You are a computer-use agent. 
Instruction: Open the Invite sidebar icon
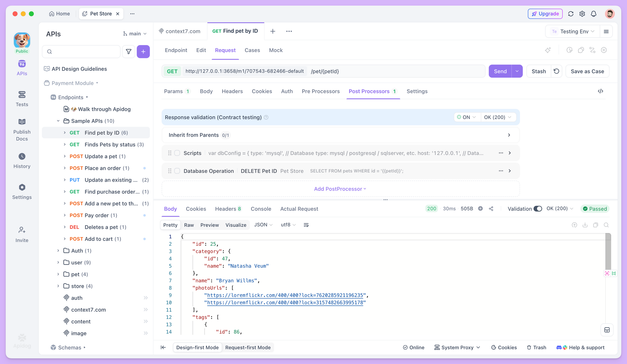(22, 235)
